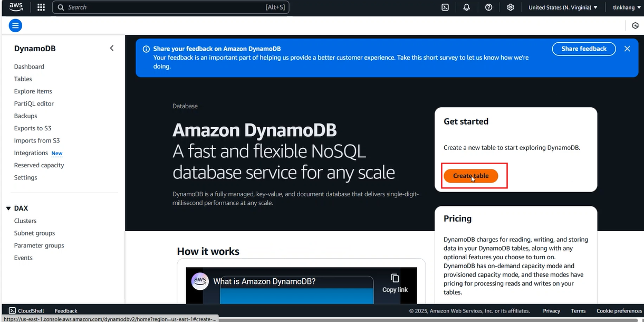This screenshot has width=644, height=322.
Task: Click the Create table button
Action: 471,176
